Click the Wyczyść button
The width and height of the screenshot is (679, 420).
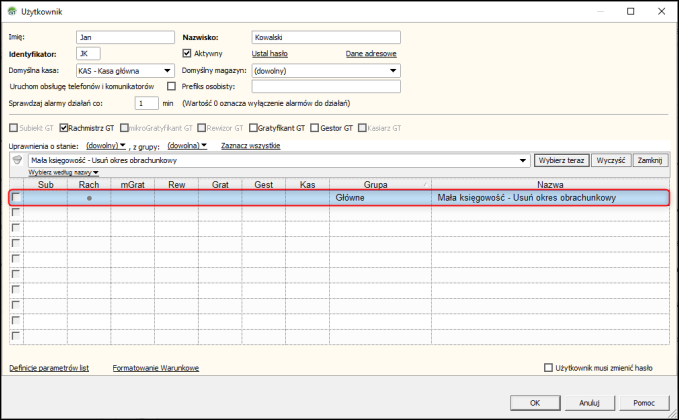(x=611, y=160)
